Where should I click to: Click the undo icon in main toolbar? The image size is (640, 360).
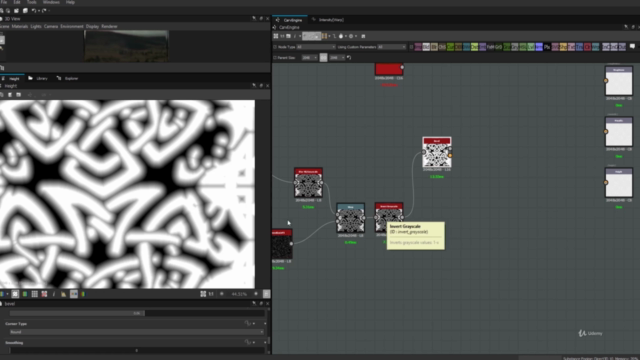[34, 11]
